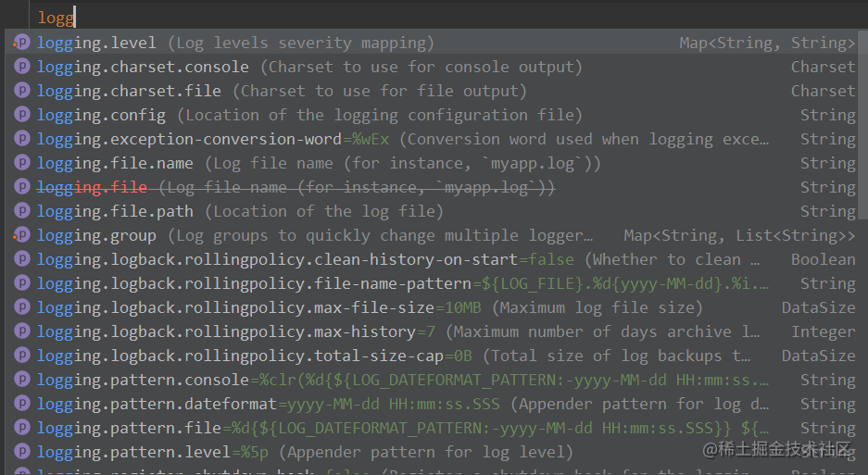868x475 pixels.
Task: Click the icon beside rollingpolicy.max-history
Action: (21, 331)
